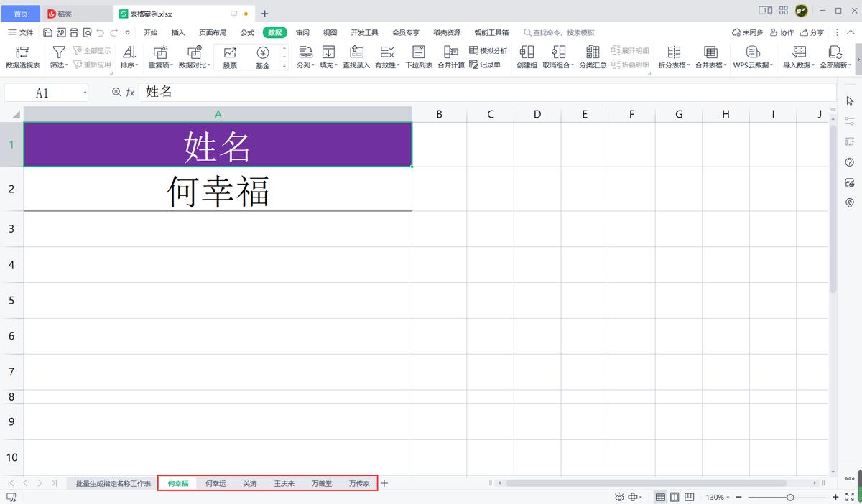The height and width of the screenshot is (504, 862).
Task: Switch to the 公式 ribbon tab
Action: click(x=247, y=32)
